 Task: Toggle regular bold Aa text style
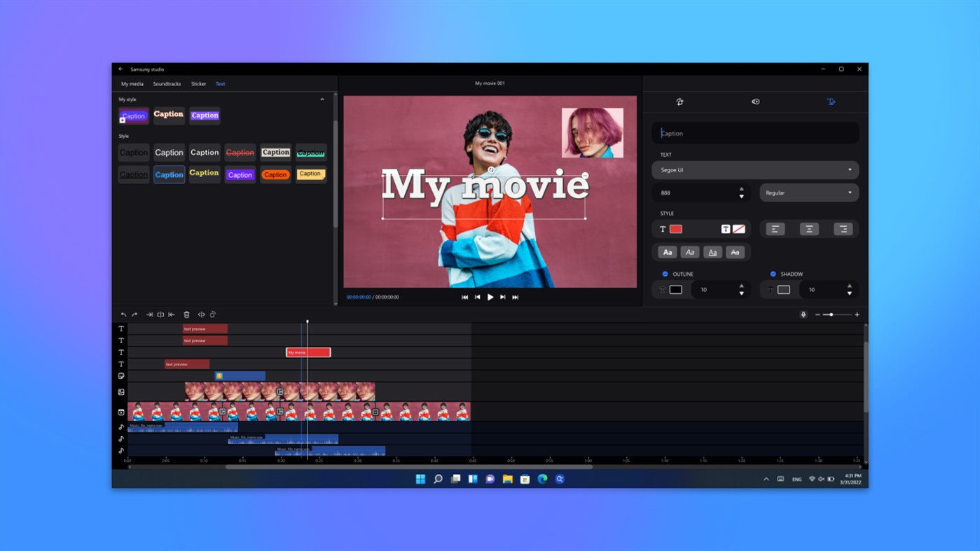point(668,252)
